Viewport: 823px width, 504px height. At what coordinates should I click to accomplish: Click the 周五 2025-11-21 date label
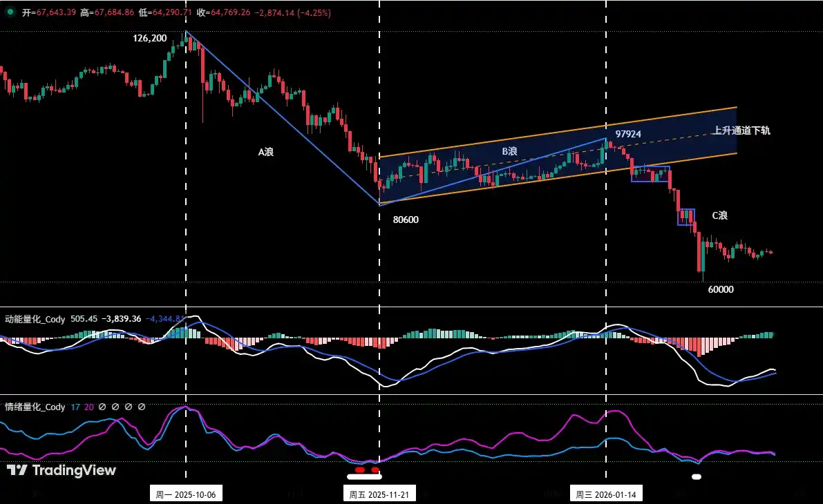379,494
